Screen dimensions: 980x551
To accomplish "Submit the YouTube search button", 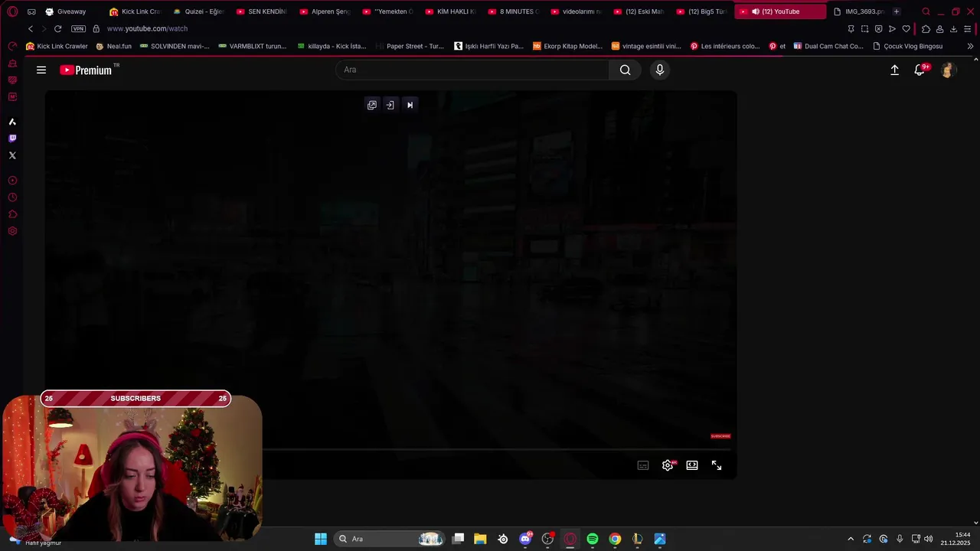I will 626,70.
